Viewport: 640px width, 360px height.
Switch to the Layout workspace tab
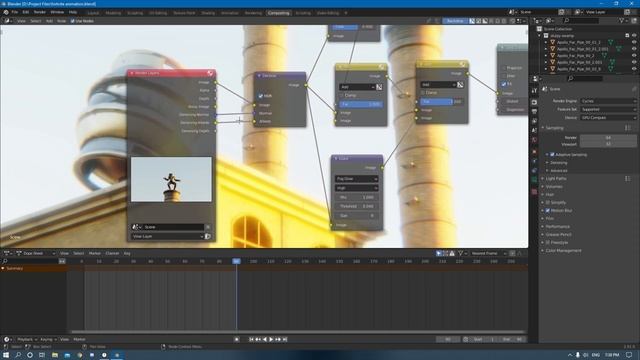pyautogui.click(x=93, y=13)
